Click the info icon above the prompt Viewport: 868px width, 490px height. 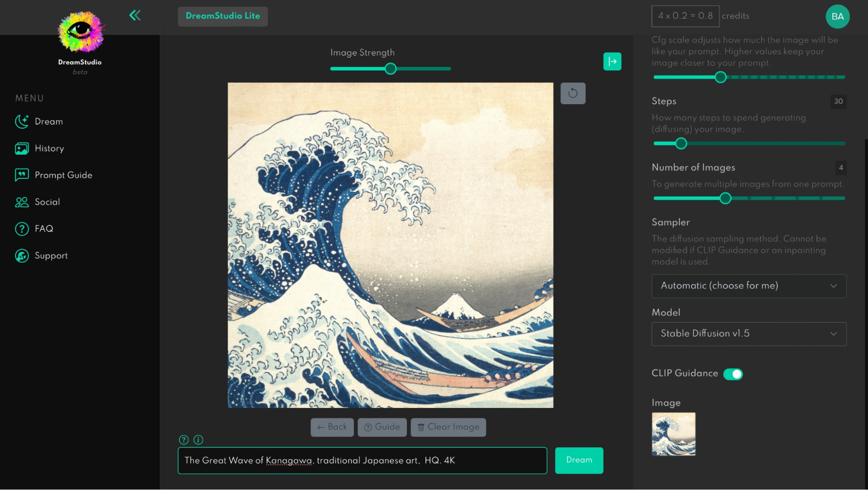click(x=198, y=440)
